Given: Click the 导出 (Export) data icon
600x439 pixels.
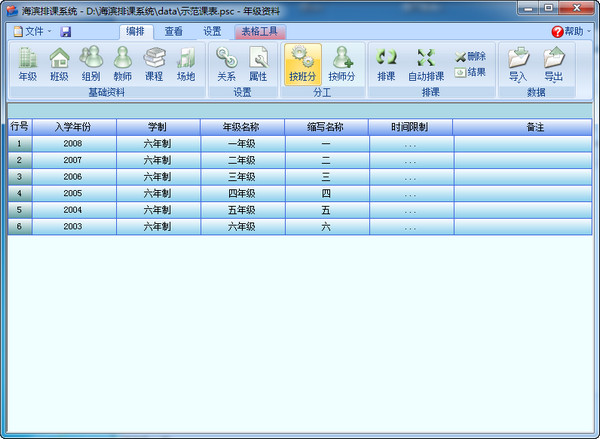Looking at the screenshot, I should tap(553, 63).
